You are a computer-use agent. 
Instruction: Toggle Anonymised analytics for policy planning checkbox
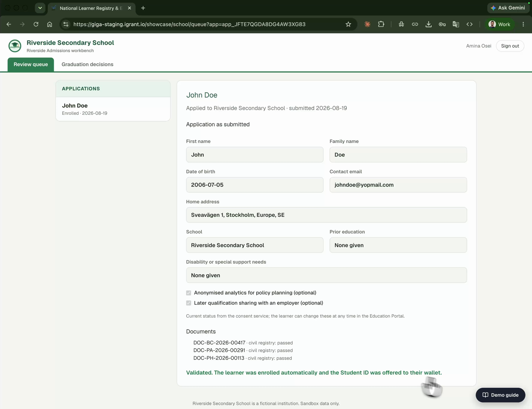click(189, 293)
